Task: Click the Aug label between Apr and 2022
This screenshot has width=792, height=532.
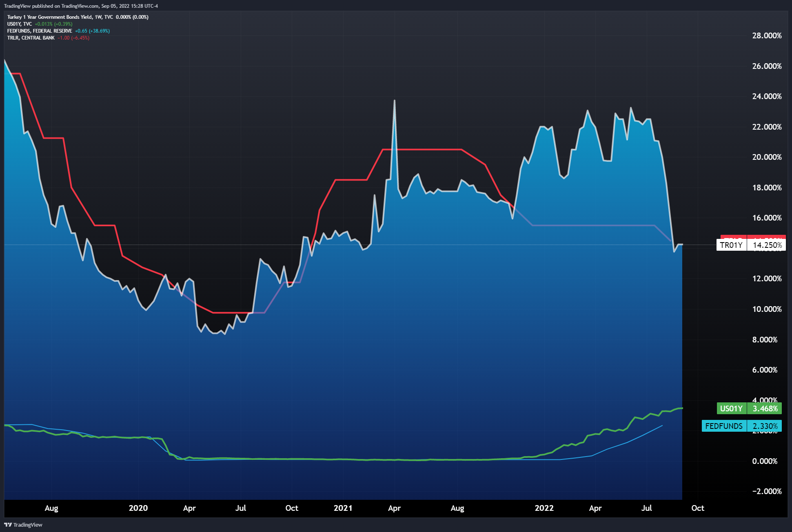Action: tap(457, 508)
